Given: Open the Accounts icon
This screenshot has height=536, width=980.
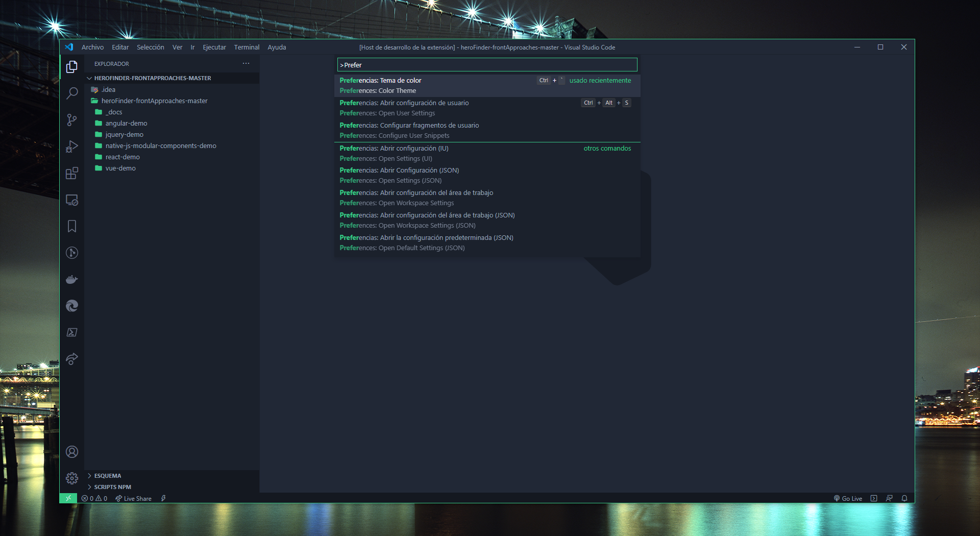Looking at the screenshot, I should pyautogui.click(x=72, y=452).
